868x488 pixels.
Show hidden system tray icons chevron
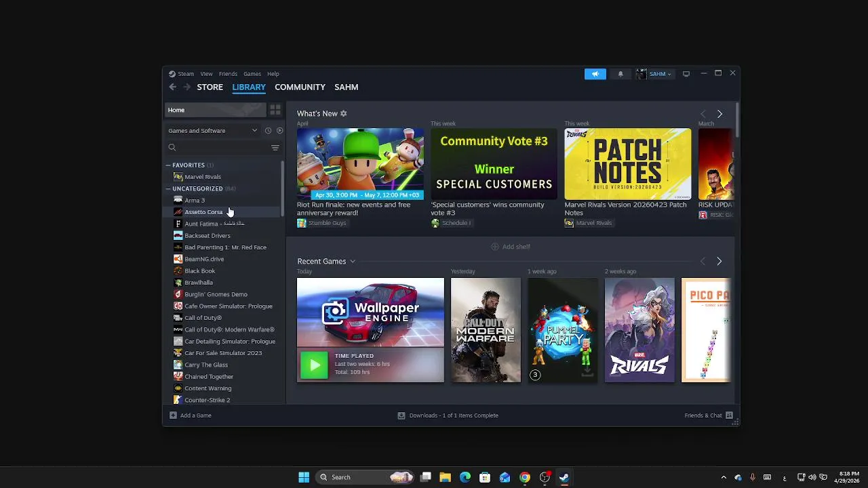[x=723, y=477]
